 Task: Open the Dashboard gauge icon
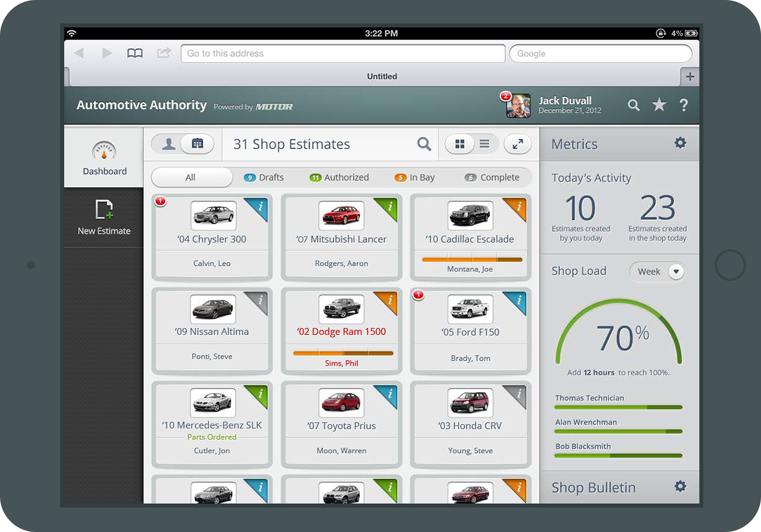point(104,151)
